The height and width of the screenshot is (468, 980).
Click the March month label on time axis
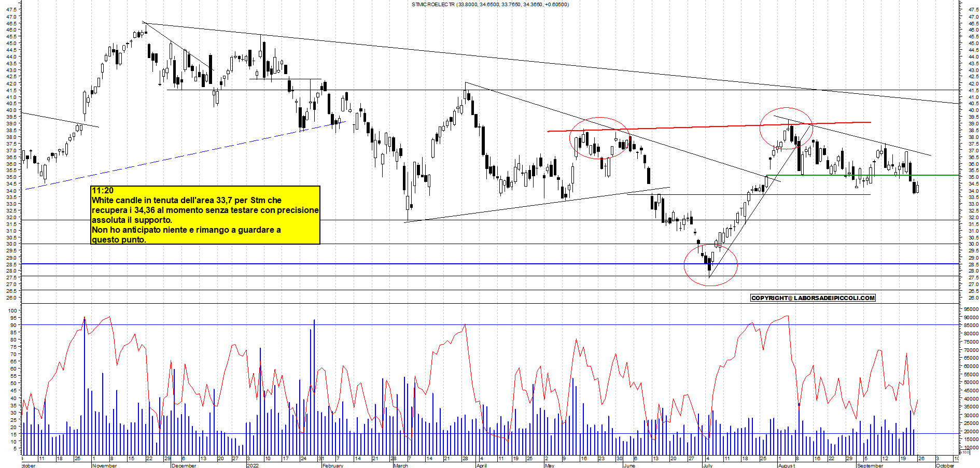click(x=401, y=465)
